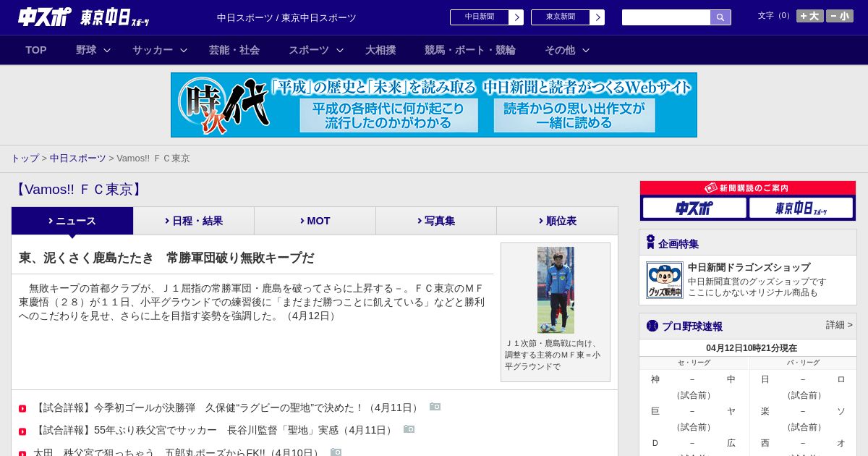Open 競馬・ボート・競輪 section
Viewport: 868px width, 456px height.
coord(470,50)
